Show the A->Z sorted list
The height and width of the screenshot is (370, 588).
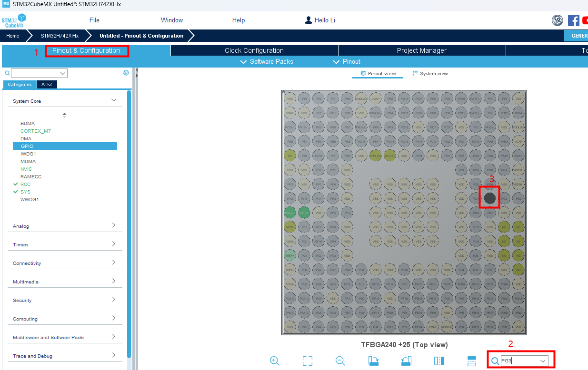[47, 85]
